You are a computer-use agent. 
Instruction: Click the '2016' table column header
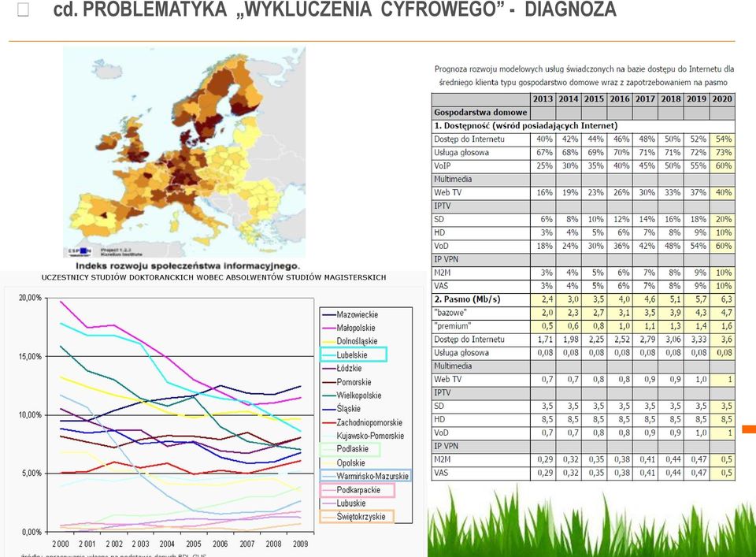[x=620, y=98]
